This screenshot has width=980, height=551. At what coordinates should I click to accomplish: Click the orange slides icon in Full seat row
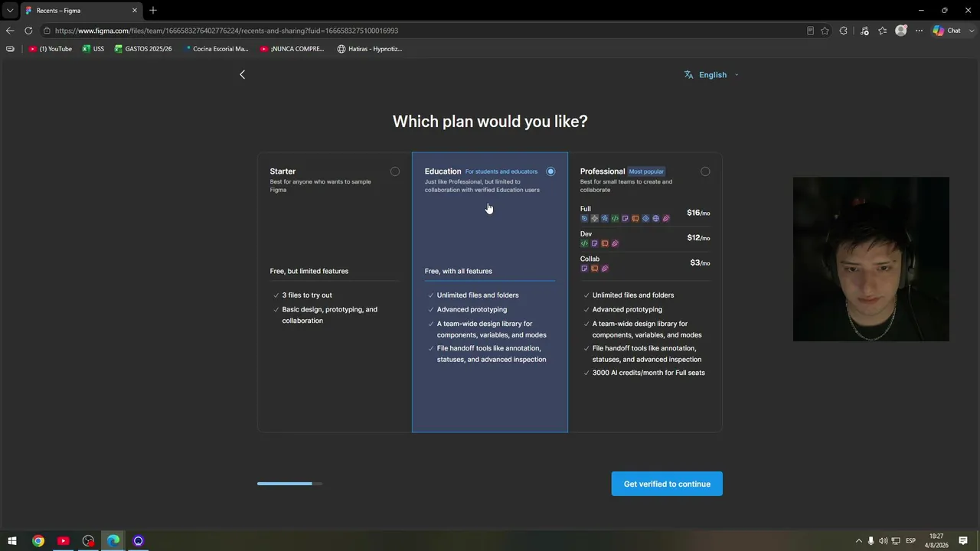635,219
